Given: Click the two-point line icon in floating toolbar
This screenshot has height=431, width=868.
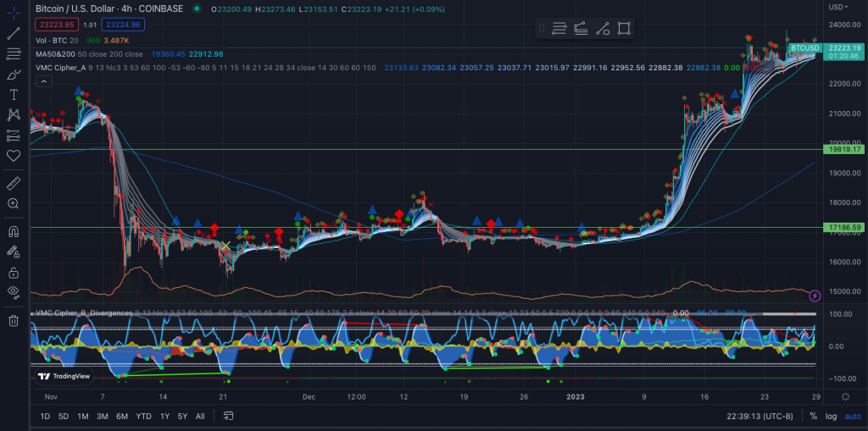Looking at the screenshot, I should (x=603, y=29).
